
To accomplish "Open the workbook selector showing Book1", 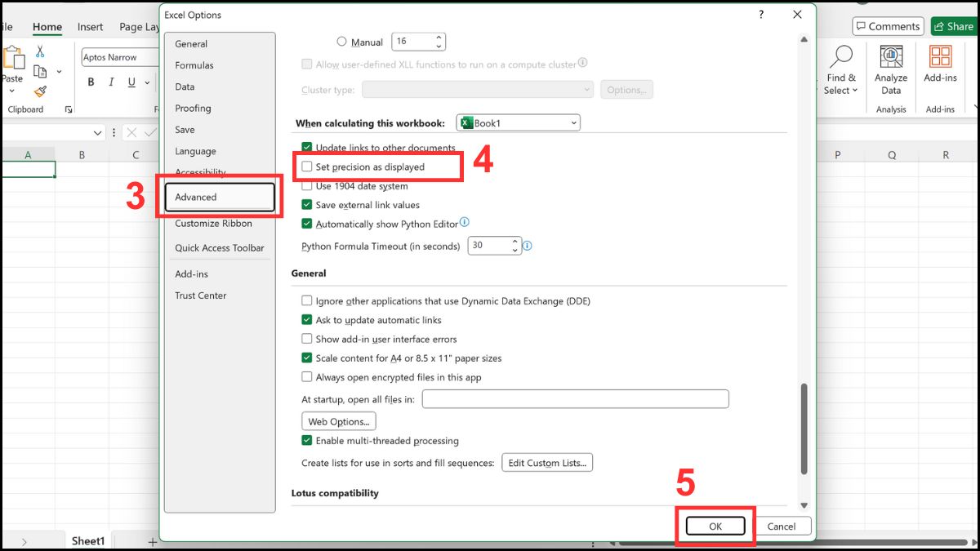I will click(x=518, y=122).
